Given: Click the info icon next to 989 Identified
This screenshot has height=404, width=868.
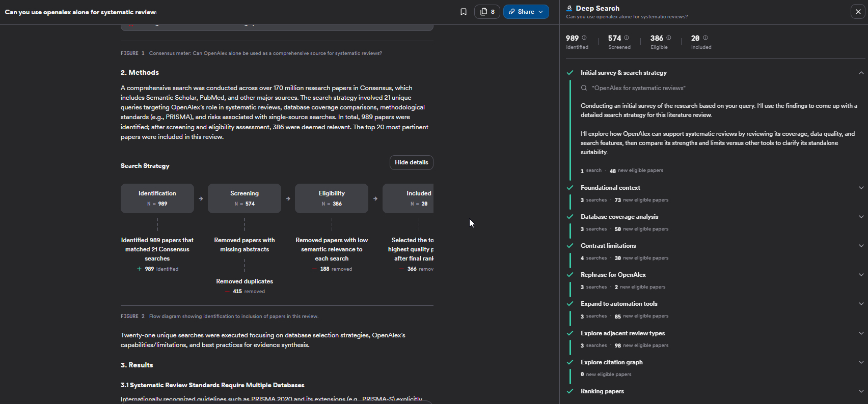Looking at the screenshot, I should pos(584,38).
